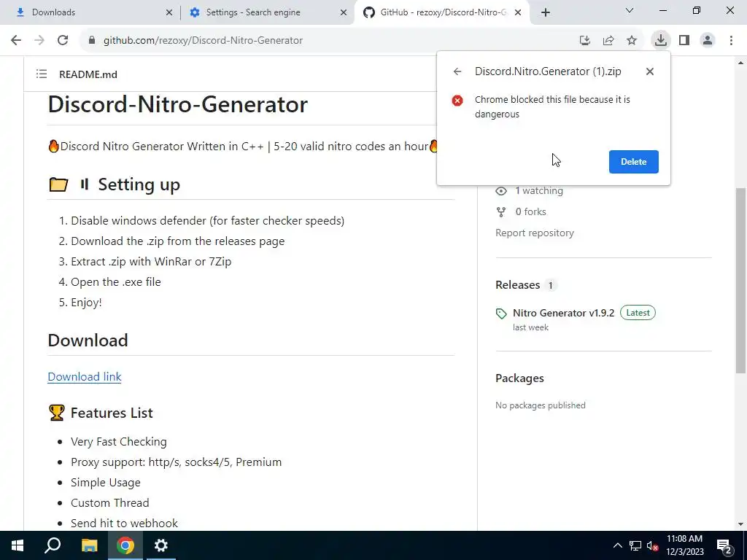View site info via padlock icon
747x560 pixels.
pos(92,41)
